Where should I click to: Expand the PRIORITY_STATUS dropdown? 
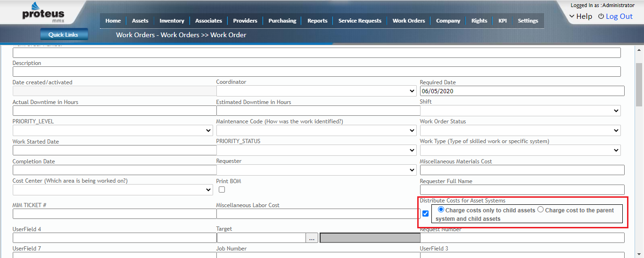[x=316, y=150]
